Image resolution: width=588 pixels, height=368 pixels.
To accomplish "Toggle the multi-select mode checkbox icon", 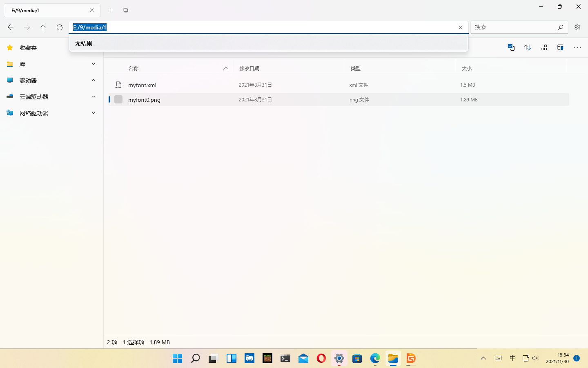I will click(x=511, y=47).
